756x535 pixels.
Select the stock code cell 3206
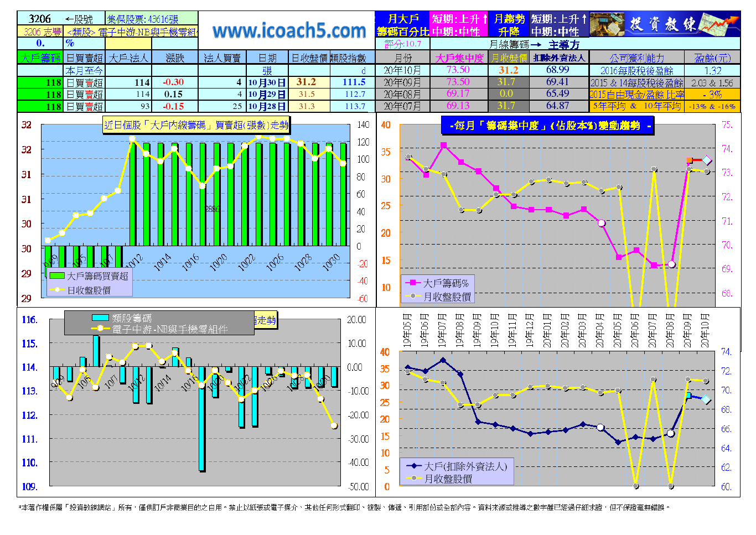40,19
